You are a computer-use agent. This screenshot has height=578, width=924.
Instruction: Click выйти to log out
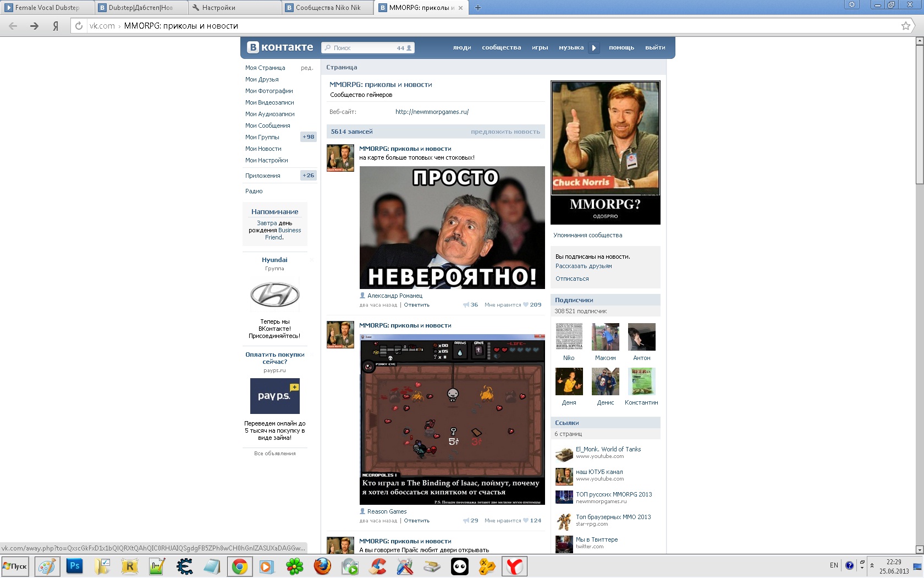[655, 48]
